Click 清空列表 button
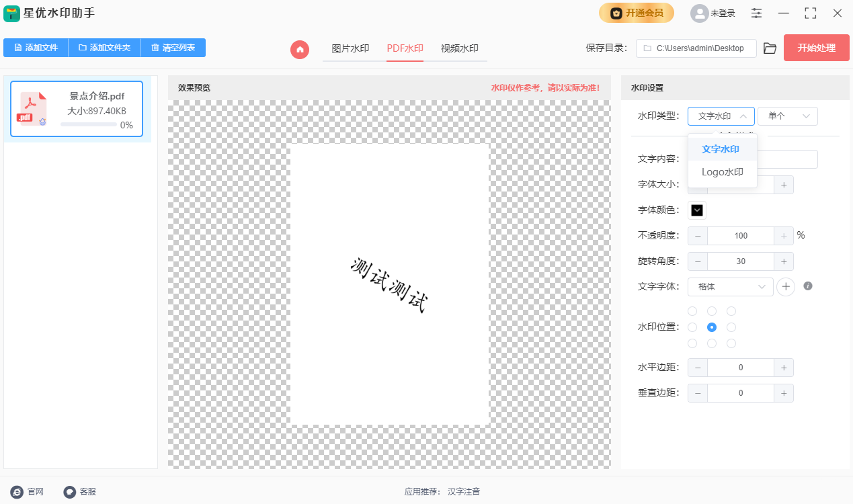This screenshot has height=504, width=853. click(173, 48)
